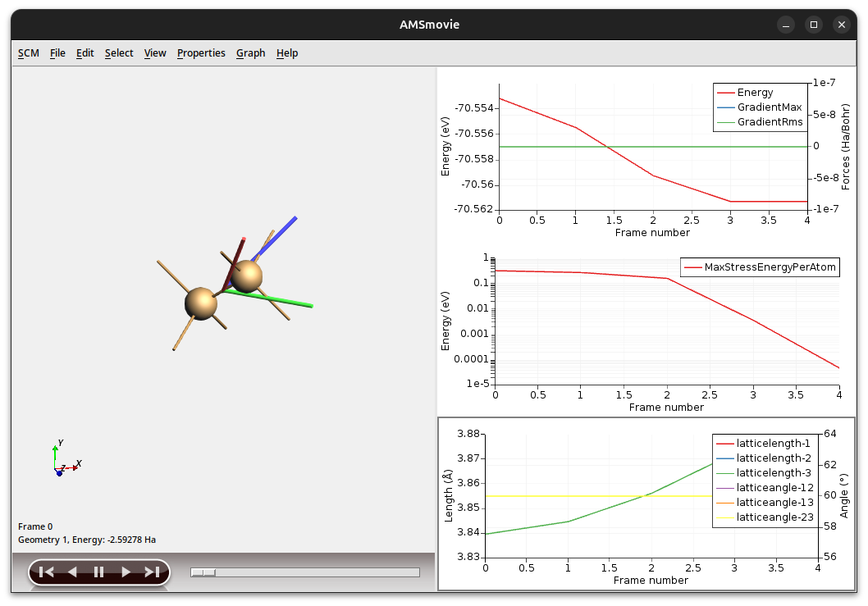
Task: Jump to the last frame
Action: 151,572
